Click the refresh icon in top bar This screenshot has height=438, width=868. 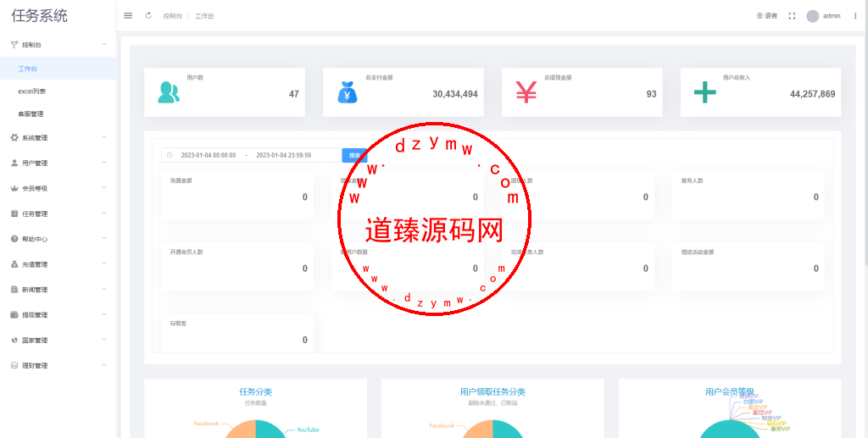coord(148,15)
